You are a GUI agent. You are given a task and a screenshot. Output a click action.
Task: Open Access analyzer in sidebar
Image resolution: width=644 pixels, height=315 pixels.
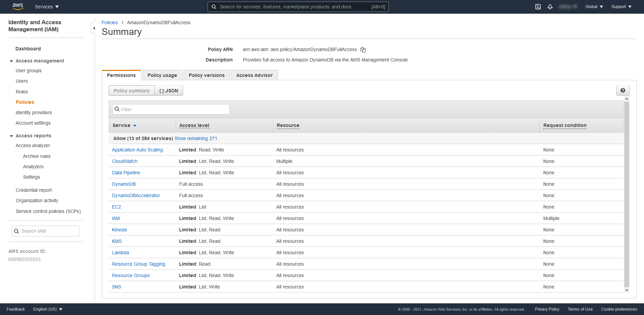(x=33, y=145)
